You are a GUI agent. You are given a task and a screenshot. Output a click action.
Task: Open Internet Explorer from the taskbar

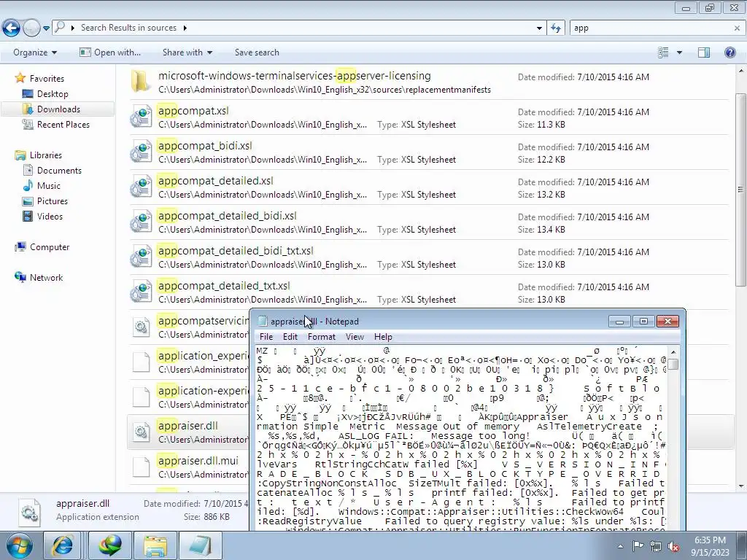[x=63, y=545]
